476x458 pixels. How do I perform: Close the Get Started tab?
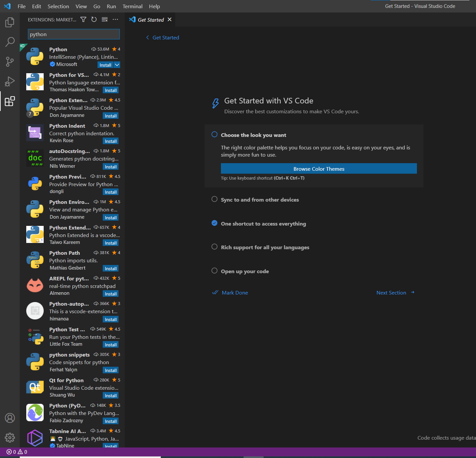pos(170,20)
